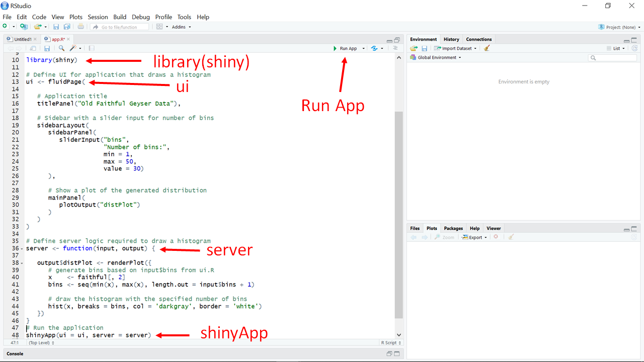Viewport: 644px width, 362px height.
Task: Open Import Dataset in Environment pane
Action: point(454,48)
